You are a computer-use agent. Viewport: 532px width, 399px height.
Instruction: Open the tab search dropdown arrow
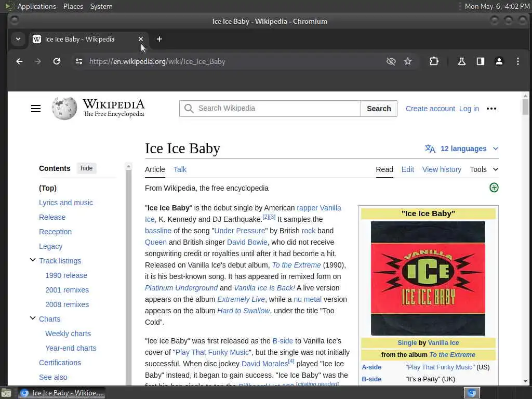pos(18,39)
